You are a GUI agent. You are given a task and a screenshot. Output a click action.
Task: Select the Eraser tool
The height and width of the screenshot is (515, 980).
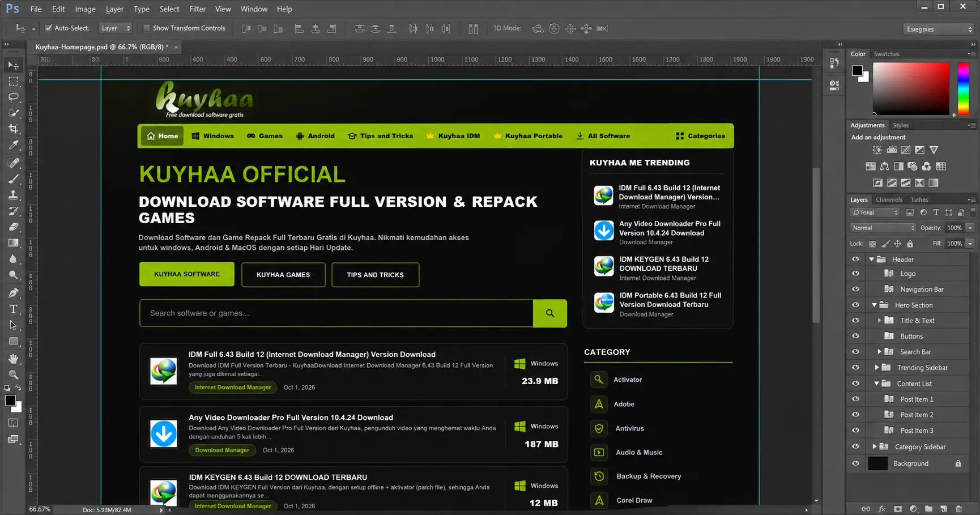[13, 227]
